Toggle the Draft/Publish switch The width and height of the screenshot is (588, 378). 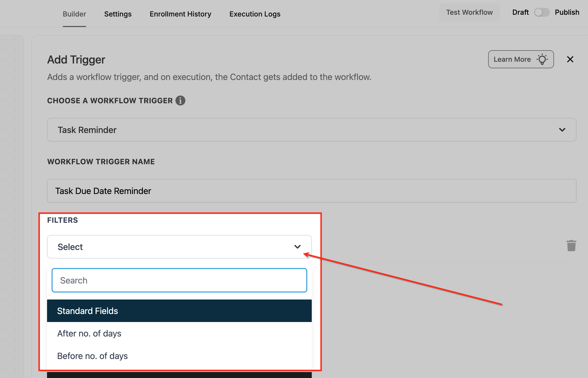coord(541,12)
